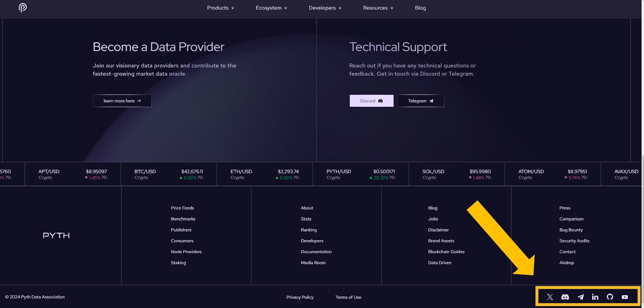Viewport: 644px width, 308px height.
Task: Click the $0.500171 PYTH price
Action: tap(384, 171)
